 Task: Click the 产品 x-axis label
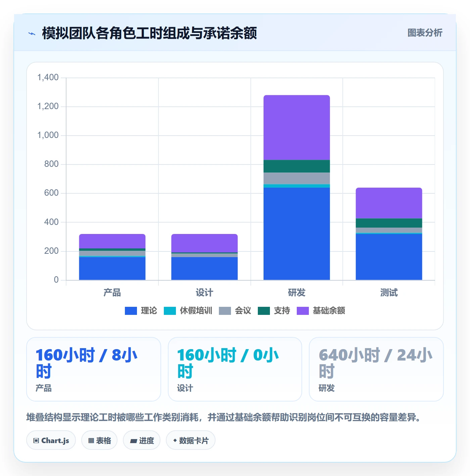(112, 293)
